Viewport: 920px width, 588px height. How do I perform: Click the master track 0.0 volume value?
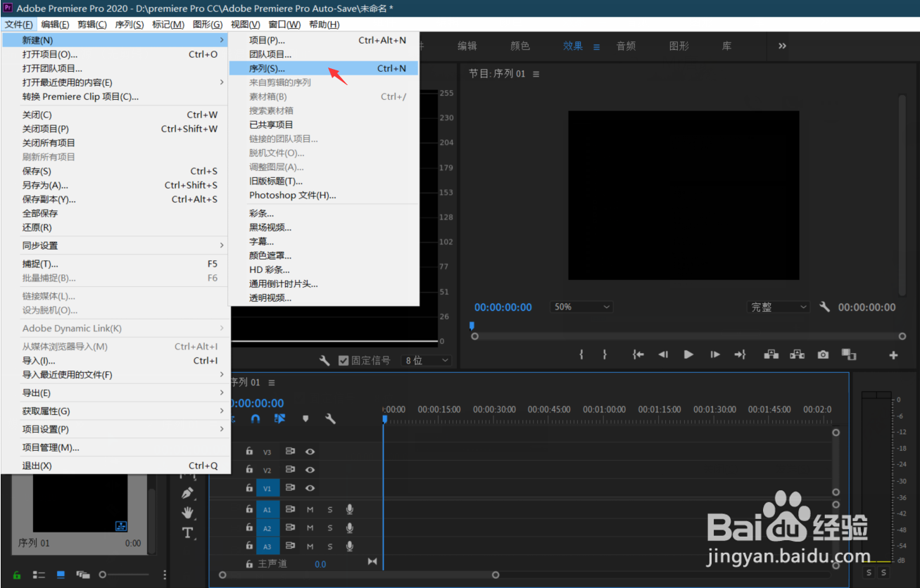320,564
